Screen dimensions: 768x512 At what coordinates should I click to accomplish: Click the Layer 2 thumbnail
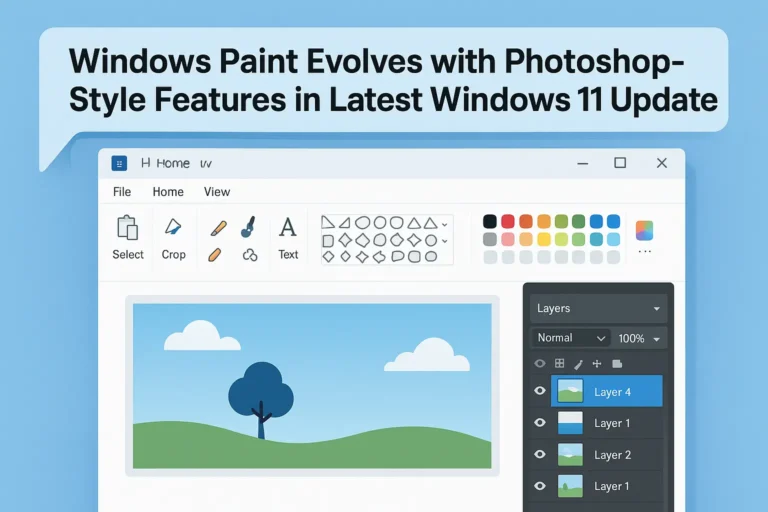coord(570,454)
